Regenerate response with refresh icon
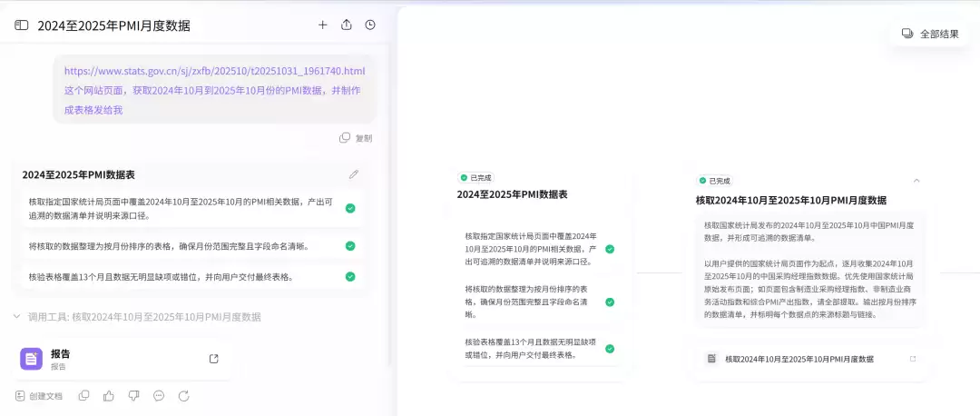 tap(183, 395)
